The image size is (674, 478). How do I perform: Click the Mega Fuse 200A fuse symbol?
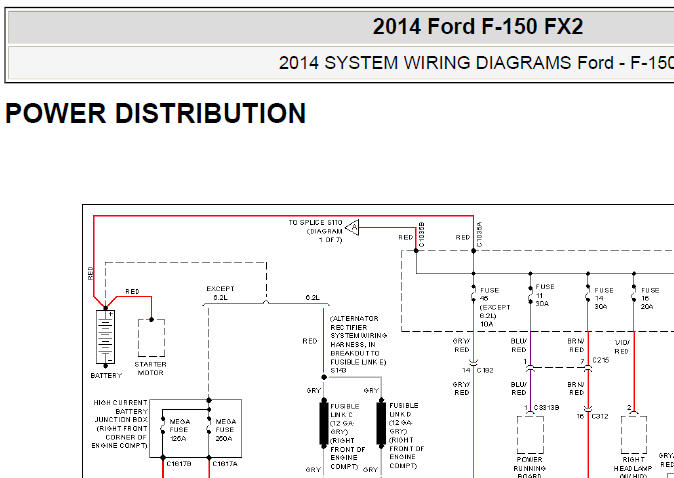coord(209,426)
